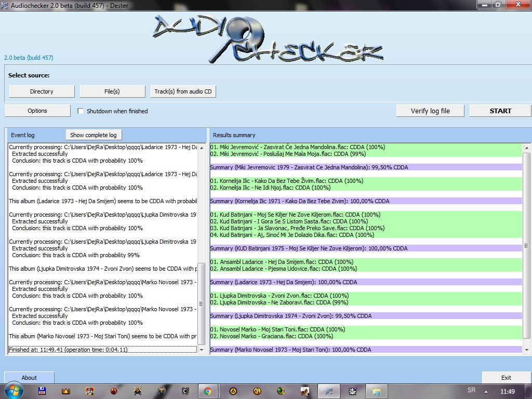The image size is (532, 399).
Task: Select 'Ansambl Ladarice - Pjesma Udovice.flac' row
Action: coord(366,269)
